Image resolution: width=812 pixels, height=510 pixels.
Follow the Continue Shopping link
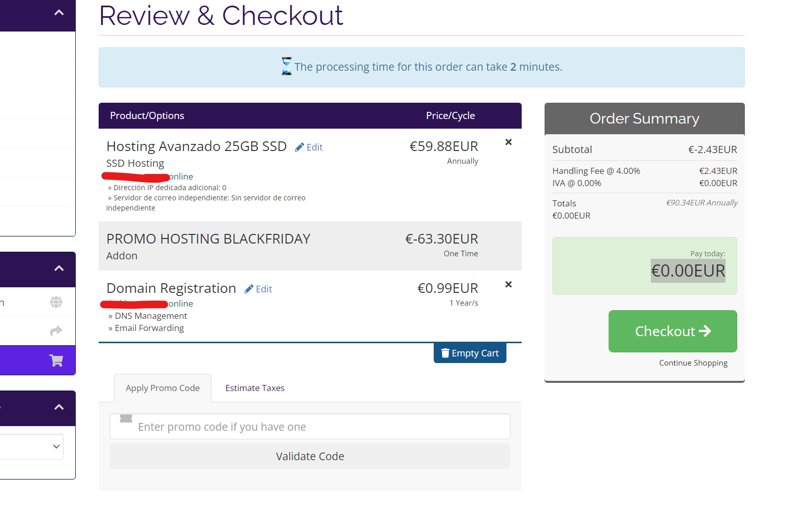[x=693, y=363]
